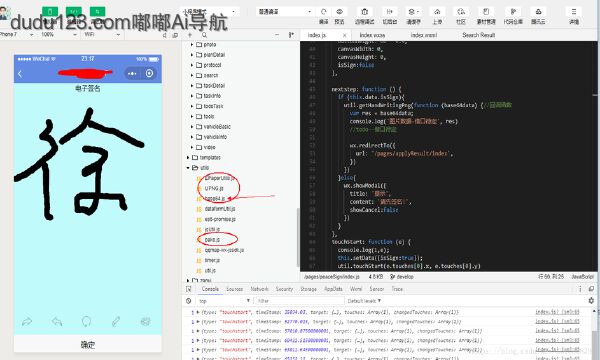
Task: Collapse the util folder in file tree
Action: (188, 168)
